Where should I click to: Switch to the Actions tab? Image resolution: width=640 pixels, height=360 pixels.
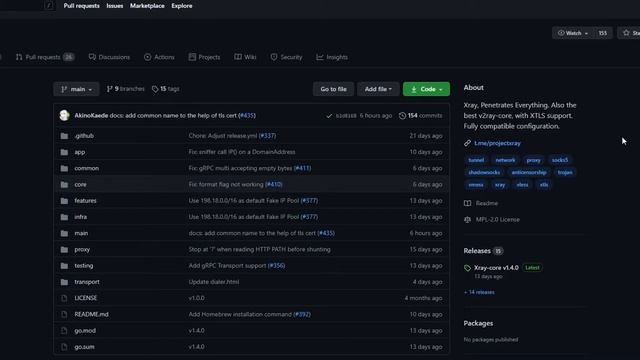(x=159, y=57)
